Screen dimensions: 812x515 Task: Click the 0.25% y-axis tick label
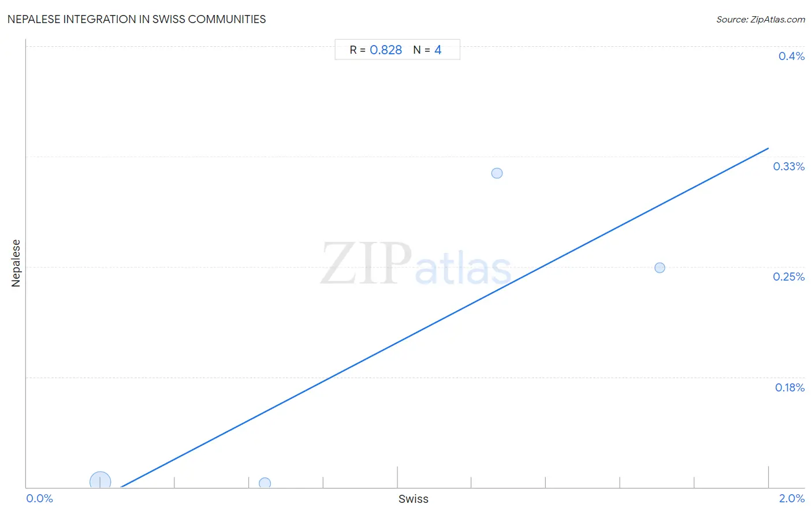(x=789, y=277)
